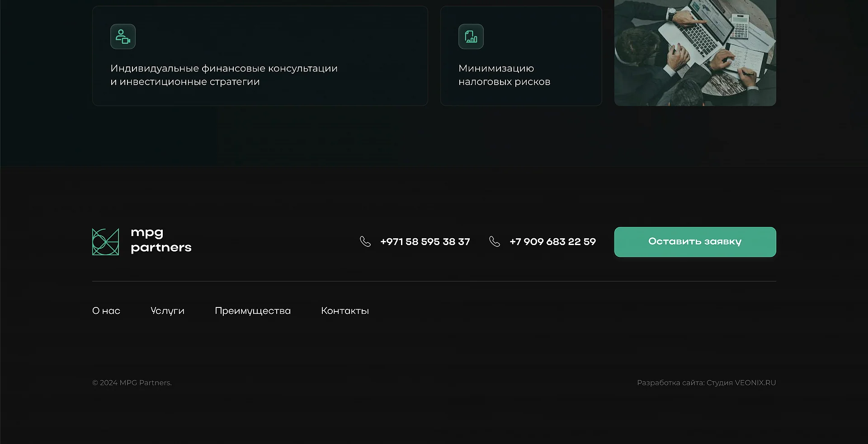
Task: Open the business meeting laptop photo
Action: tap(695, 53)
